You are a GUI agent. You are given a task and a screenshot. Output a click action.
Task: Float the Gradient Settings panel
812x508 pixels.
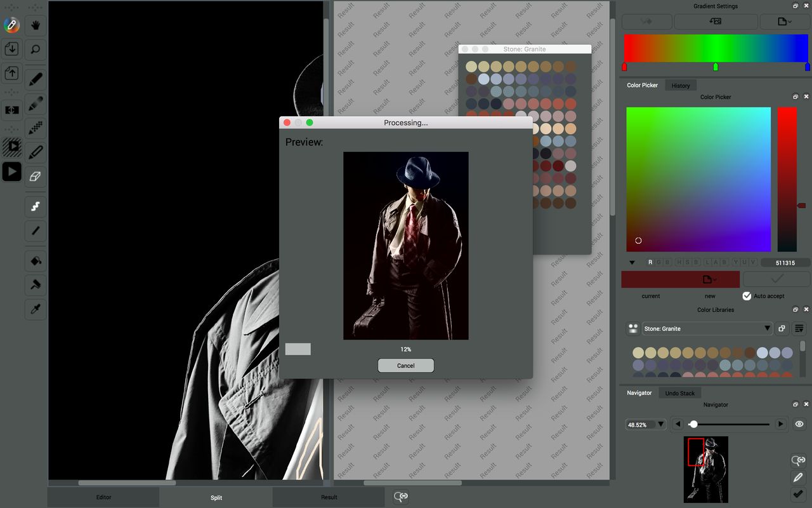796,6
